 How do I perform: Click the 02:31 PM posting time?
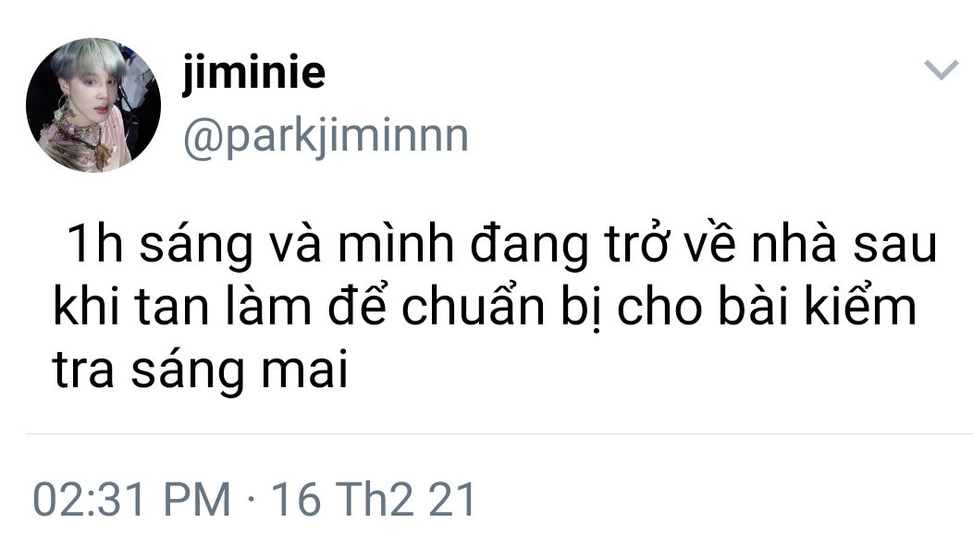[x=131, y=499]
